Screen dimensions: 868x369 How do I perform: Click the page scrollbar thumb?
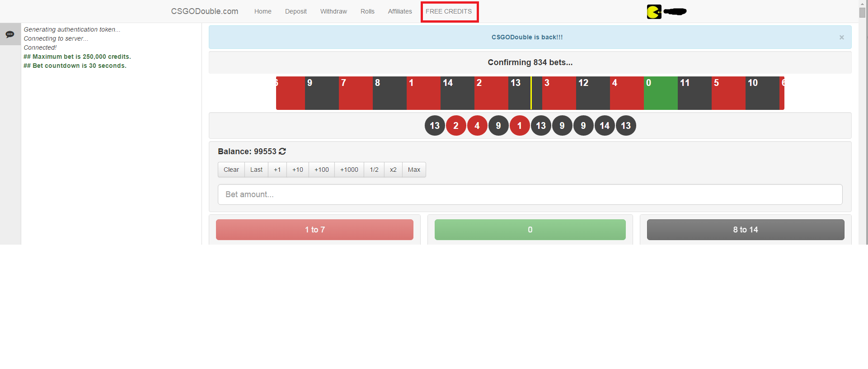[863, 13]
